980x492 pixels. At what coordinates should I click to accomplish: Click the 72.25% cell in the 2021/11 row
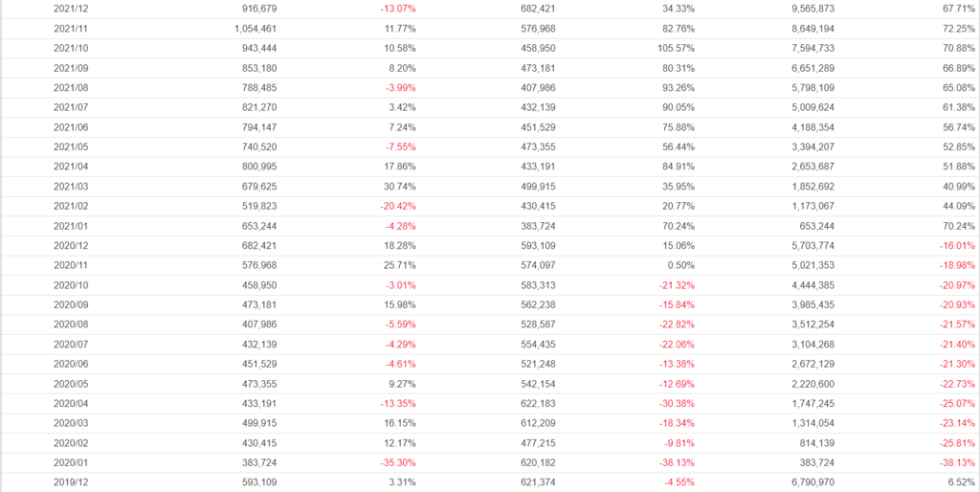(960, 28)
